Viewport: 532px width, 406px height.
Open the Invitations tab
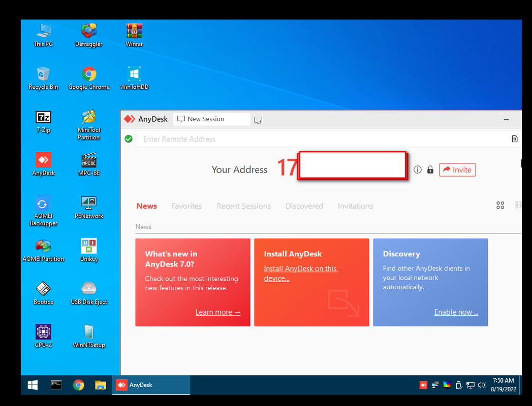(355, 206)
